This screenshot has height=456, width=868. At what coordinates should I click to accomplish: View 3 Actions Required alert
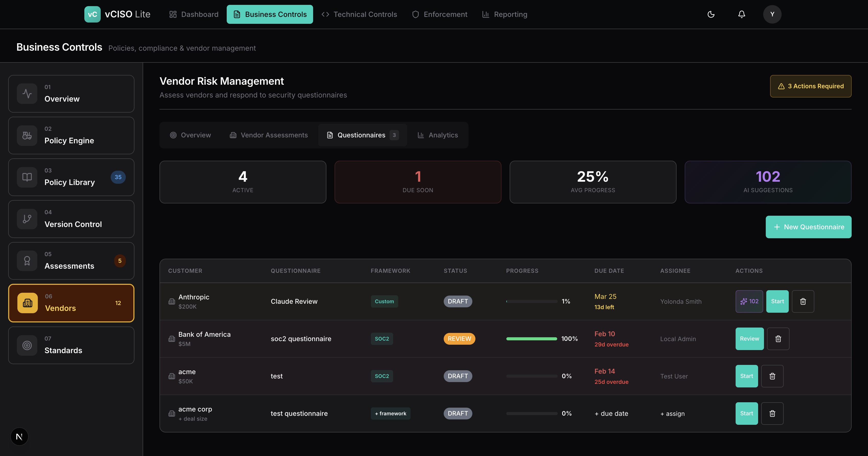[810, 86]
